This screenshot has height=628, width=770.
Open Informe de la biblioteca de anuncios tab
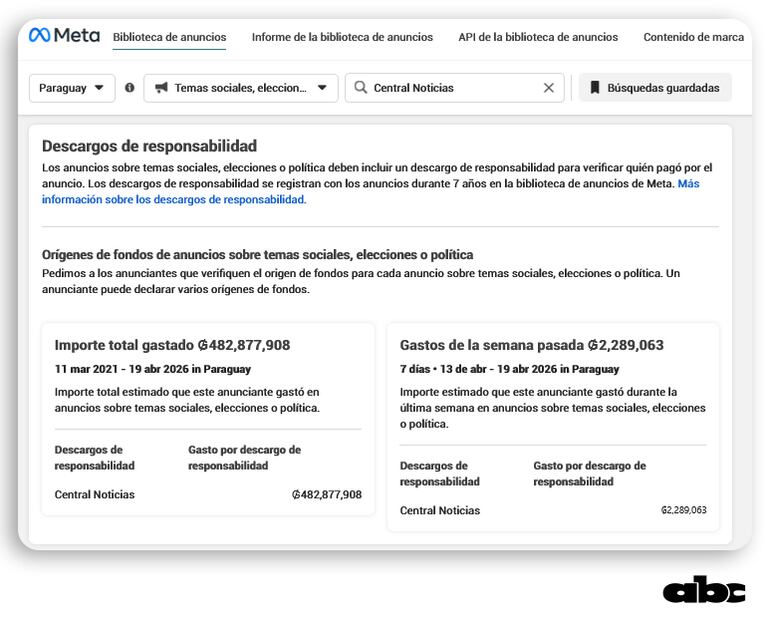tap(342, 37)
